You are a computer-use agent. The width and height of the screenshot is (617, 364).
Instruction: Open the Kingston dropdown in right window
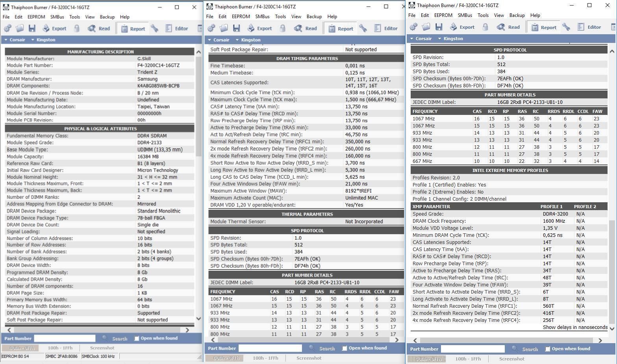tap(450, 39)
